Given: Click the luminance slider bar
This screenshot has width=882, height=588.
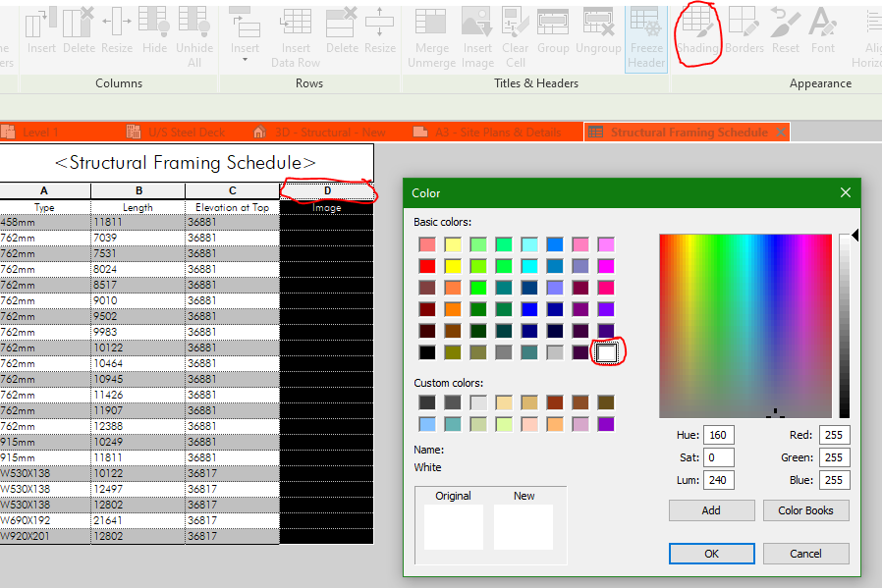Looking at the screenshot, I should 845,326.
